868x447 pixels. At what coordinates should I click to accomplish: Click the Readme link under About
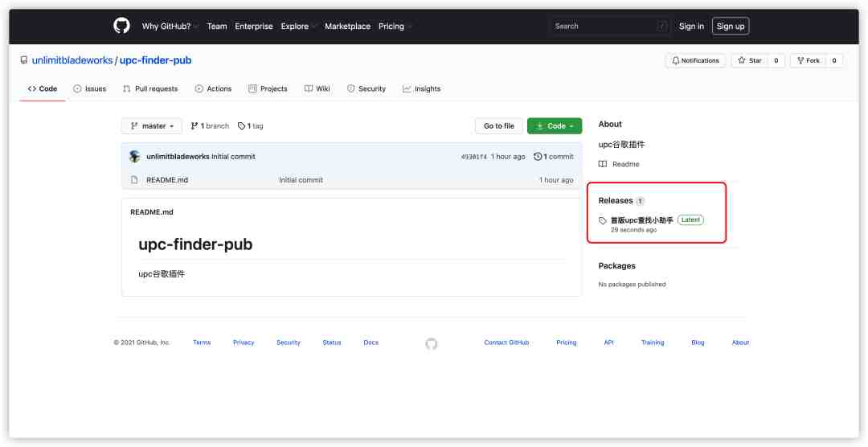pyautogui.click(x=626, y=164)
